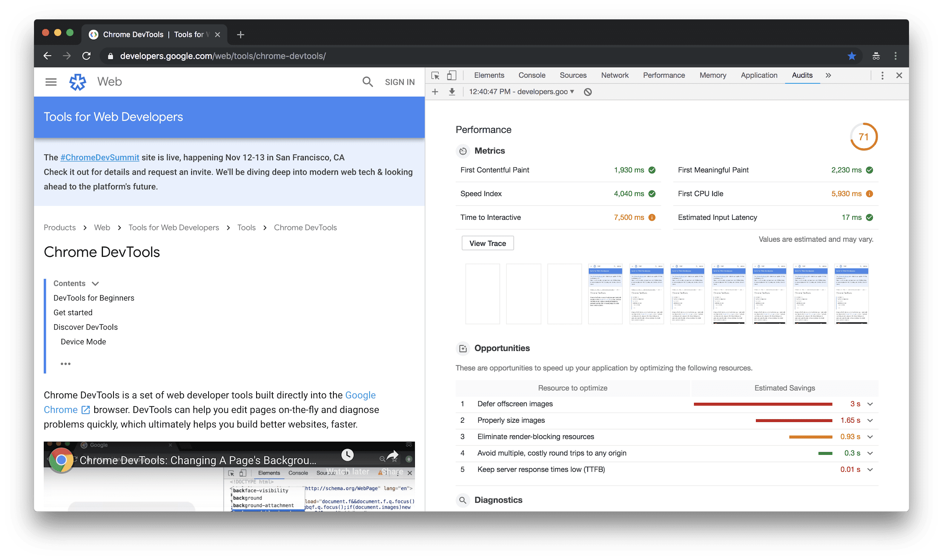Click the View Trace button

[x=487, y=243]
